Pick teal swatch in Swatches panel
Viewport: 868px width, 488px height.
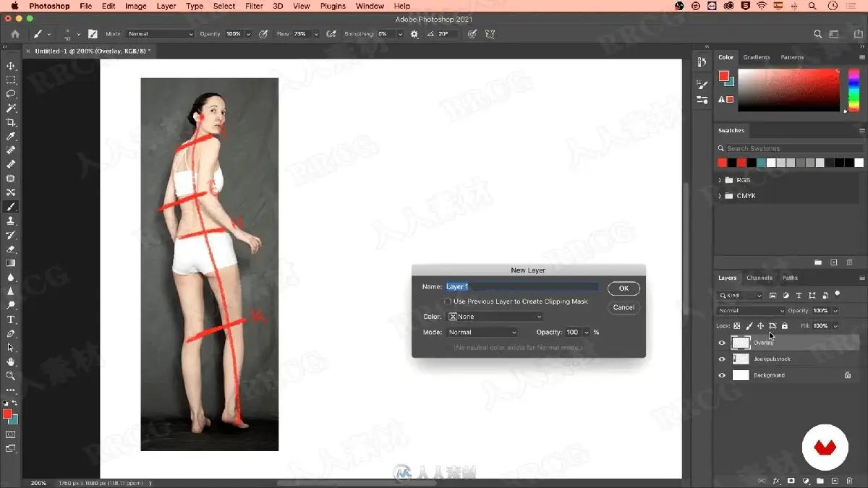(762, 163)
